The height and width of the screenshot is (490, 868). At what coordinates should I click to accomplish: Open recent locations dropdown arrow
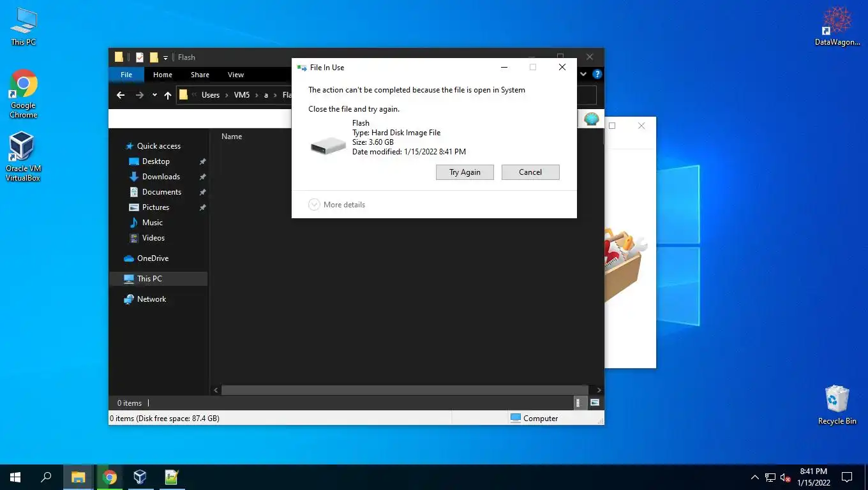tap(154, 95)
